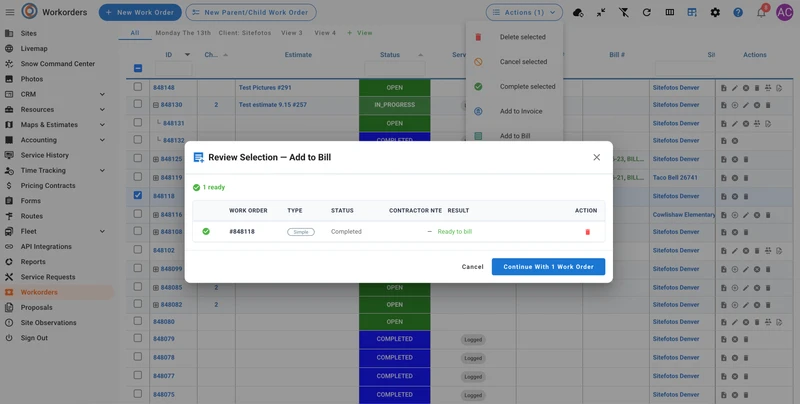Clear filters with crossed funnel icon
Image resolution: width=800 pixels, height=404 pixels.
(623, 12)
